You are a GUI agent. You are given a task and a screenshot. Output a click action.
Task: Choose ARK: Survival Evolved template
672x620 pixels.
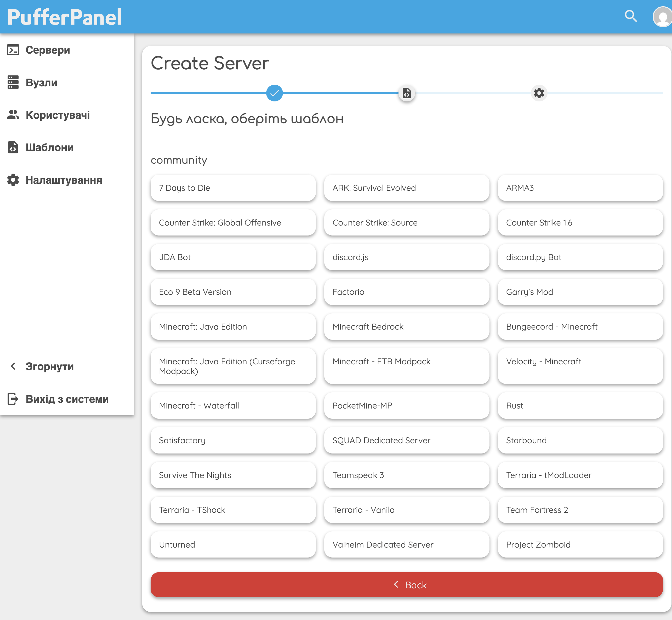click(407, 188)
